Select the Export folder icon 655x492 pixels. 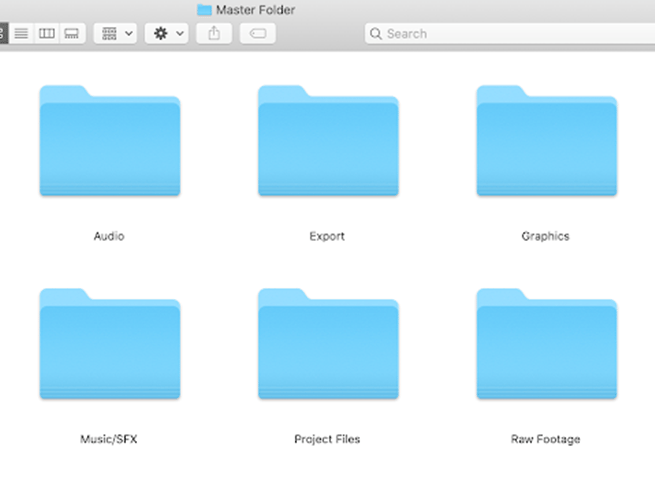pyautogui.click(x=328, y=141)
